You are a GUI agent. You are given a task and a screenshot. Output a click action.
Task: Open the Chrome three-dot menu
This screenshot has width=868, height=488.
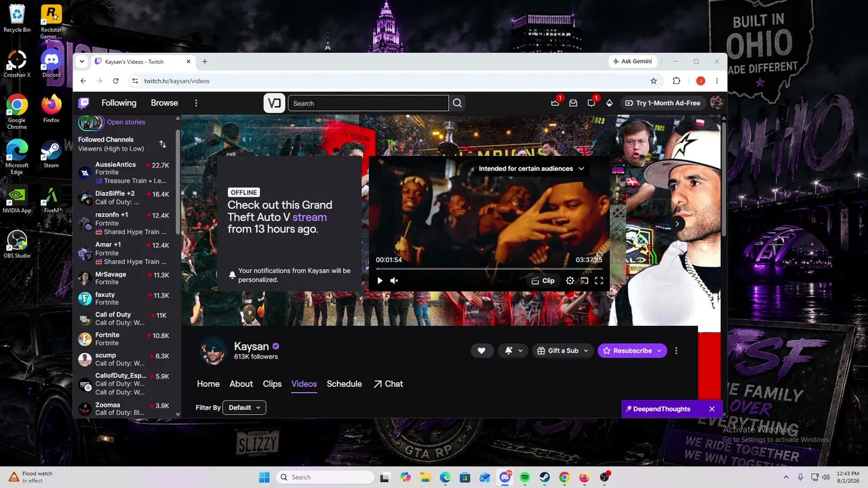pos(717,81)
